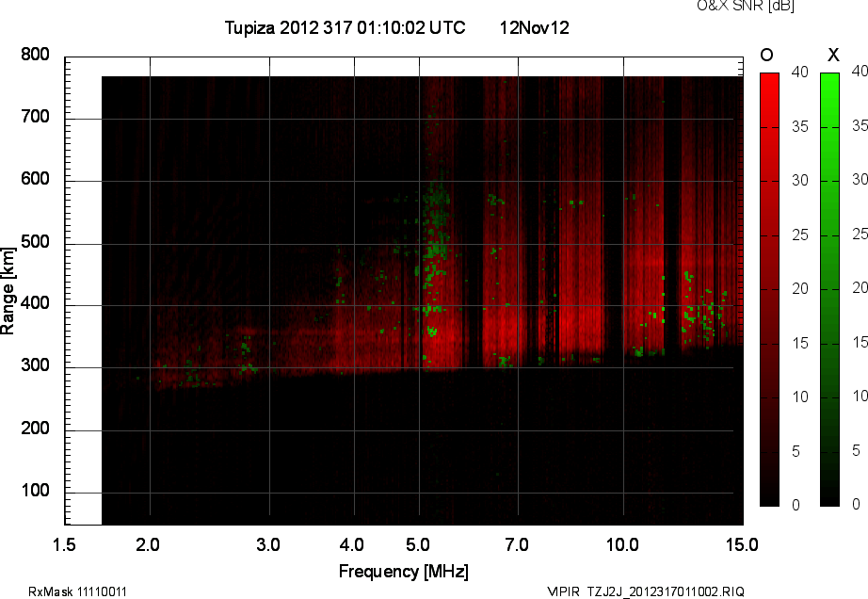The image size is (868, 599).
Task: Click the O color bar '30' dB label
Action: point(799,181)
